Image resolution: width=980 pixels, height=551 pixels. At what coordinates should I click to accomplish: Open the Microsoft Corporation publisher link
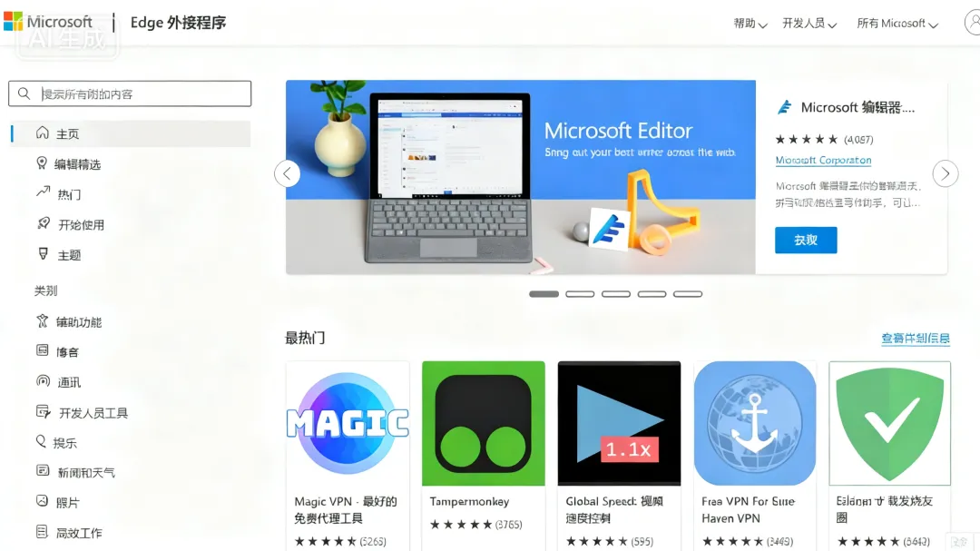click(x=823, y=160)
